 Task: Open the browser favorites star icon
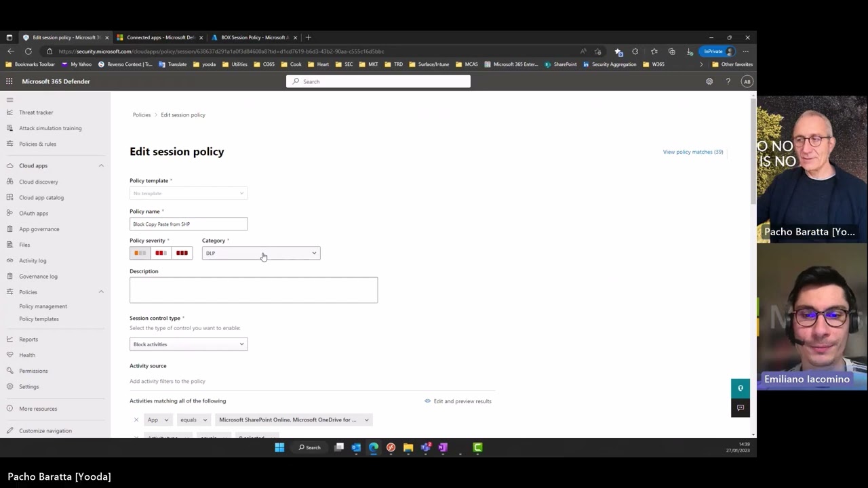tap(654, 52)
